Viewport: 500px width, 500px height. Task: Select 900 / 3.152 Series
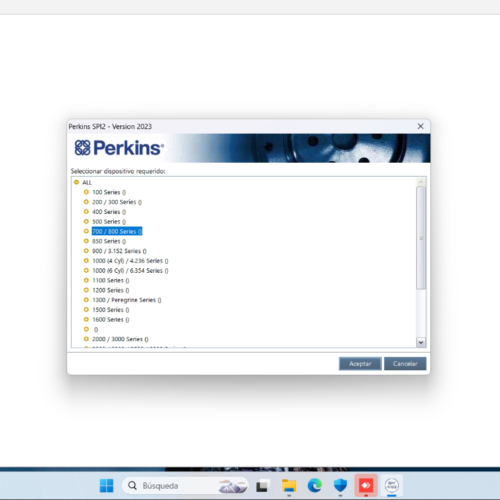pos(119,251)
